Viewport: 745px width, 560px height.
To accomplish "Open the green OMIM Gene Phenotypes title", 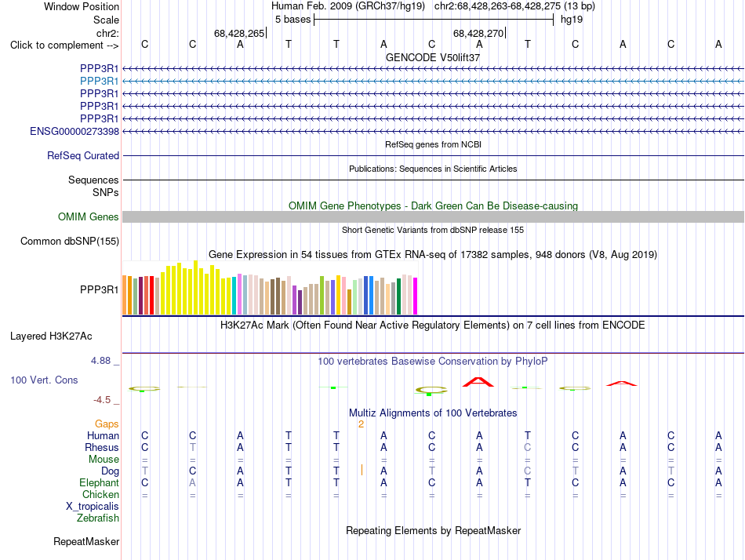I will coord(433,205).
